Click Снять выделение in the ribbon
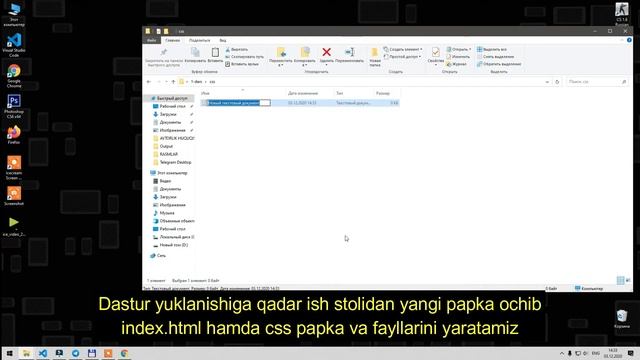The height and width of the screenshot is (360, 640). [x=495, y=57]
